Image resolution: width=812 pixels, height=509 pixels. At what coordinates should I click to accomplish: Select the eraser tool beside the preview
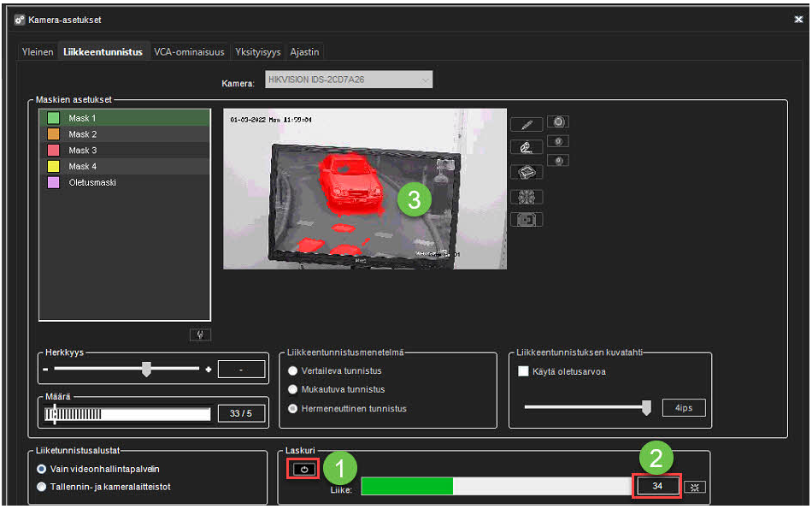tap(527, 148)
